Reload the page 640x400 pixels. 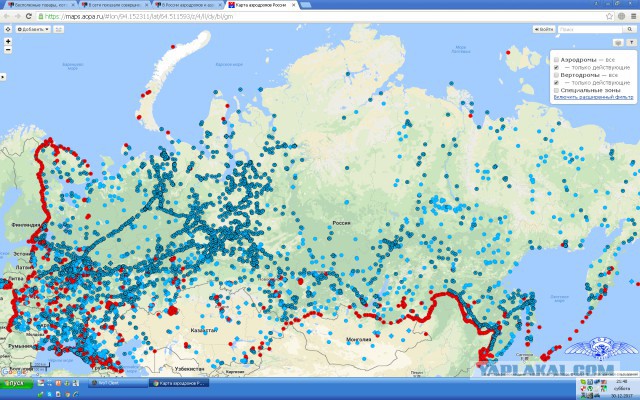coord(29,16)
